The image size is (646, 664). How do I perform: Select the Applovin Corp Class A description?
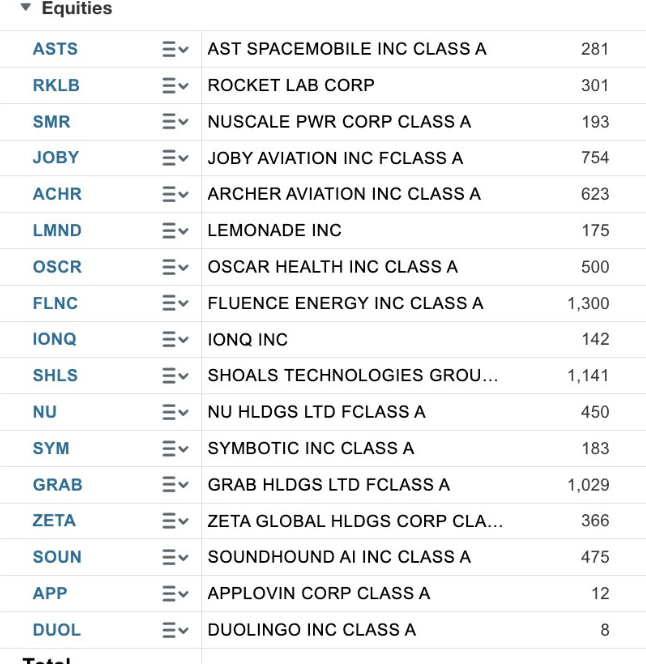318,593
